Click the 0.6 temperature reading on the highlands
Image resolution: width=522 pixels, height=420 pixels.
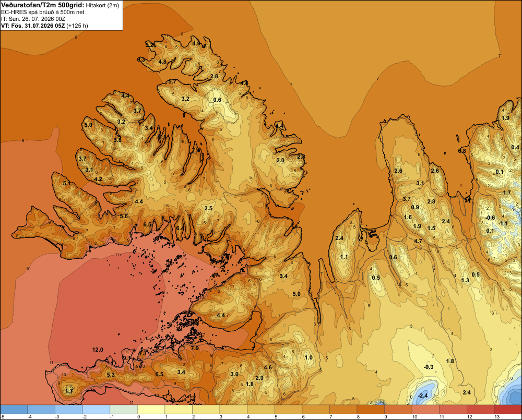(x=217, y=100)
